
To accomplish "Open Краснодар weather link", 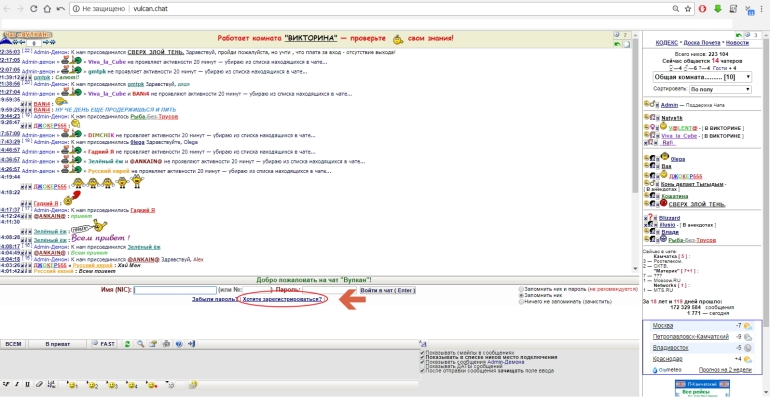I will [667, 359].
